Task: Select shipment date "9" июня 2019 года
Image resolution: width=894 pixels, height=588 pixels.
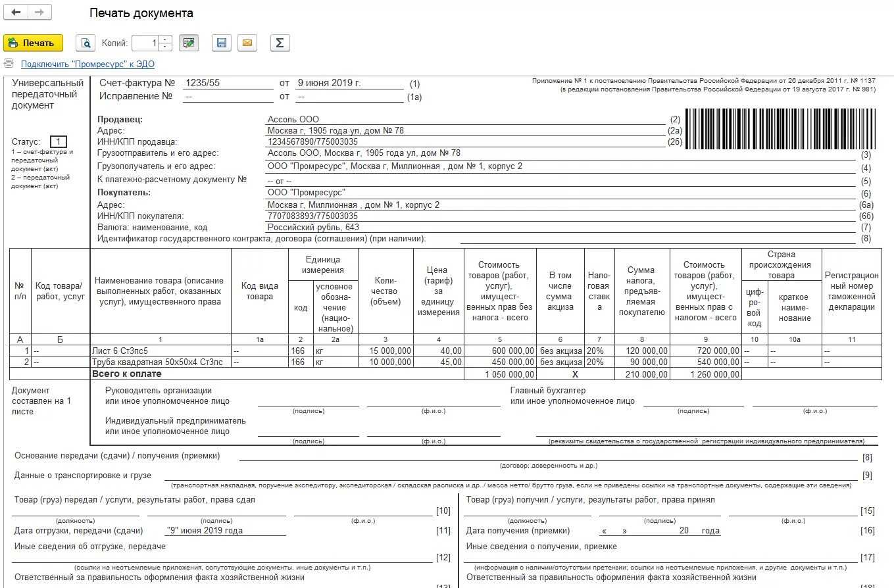Action: click(205, 530)
